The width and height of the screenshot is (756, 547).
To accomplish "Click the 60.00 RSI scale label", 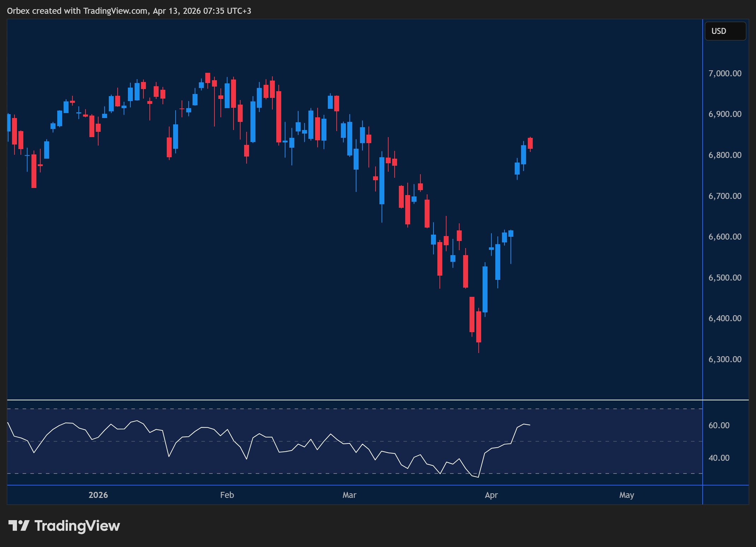I will point(719,425).
